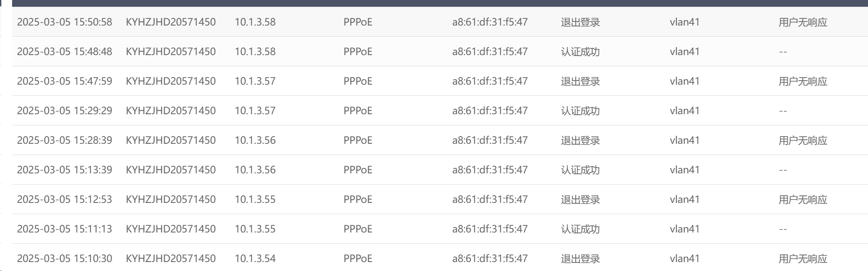Click the 15:47:59 timestamp cell
Screen dimensions: 868x271
pos(64,81)
